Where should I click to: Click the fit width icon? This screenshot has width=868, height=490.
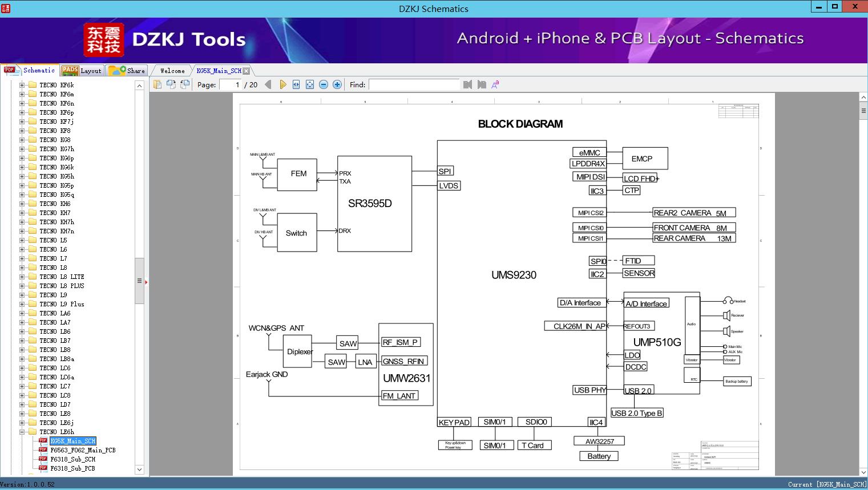296,84
